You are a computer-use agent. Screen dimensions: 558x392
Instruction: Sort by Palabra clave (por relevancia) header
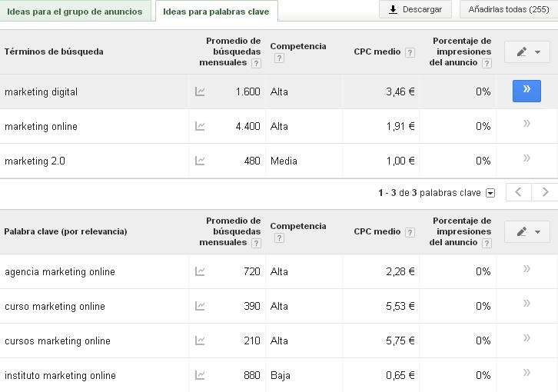tap(66, 231)
